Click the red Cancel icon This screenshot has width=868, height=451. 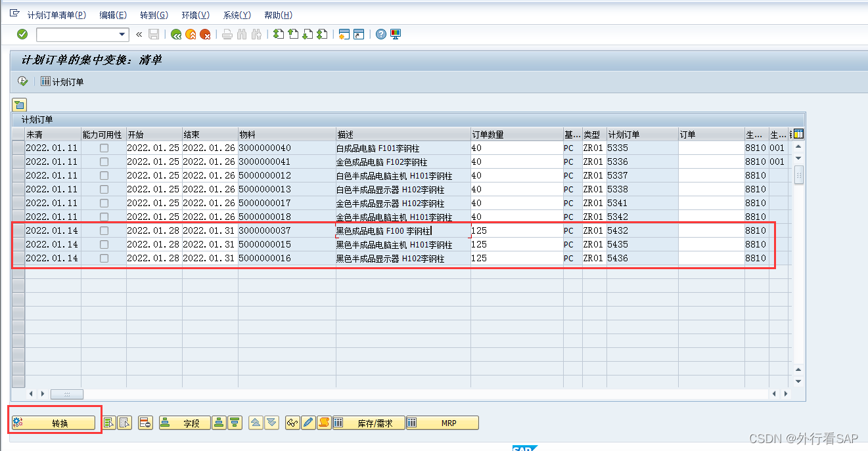(x=206, y=34)
